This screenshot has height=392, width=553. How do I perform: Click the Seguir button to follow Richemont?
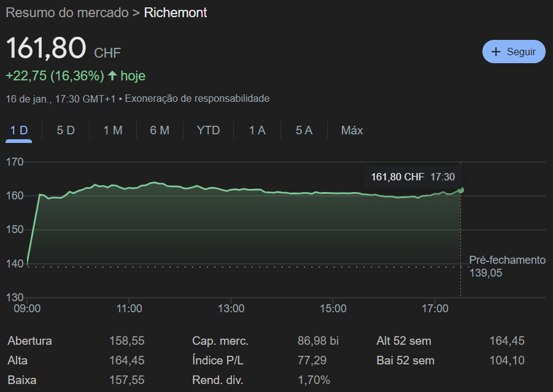(x=514, y=52)
